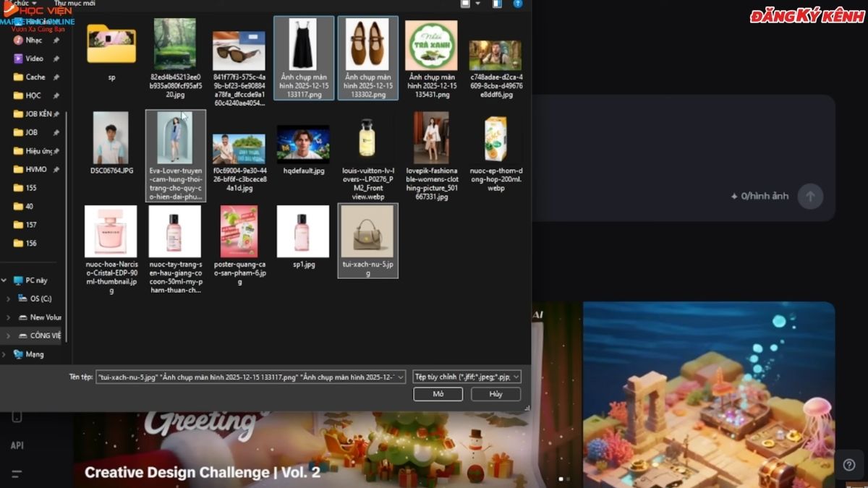The width and height of the screenshot is (868, 488).
Task: Collapse the 'PC này' tree node
Action: tap(4, 281)
